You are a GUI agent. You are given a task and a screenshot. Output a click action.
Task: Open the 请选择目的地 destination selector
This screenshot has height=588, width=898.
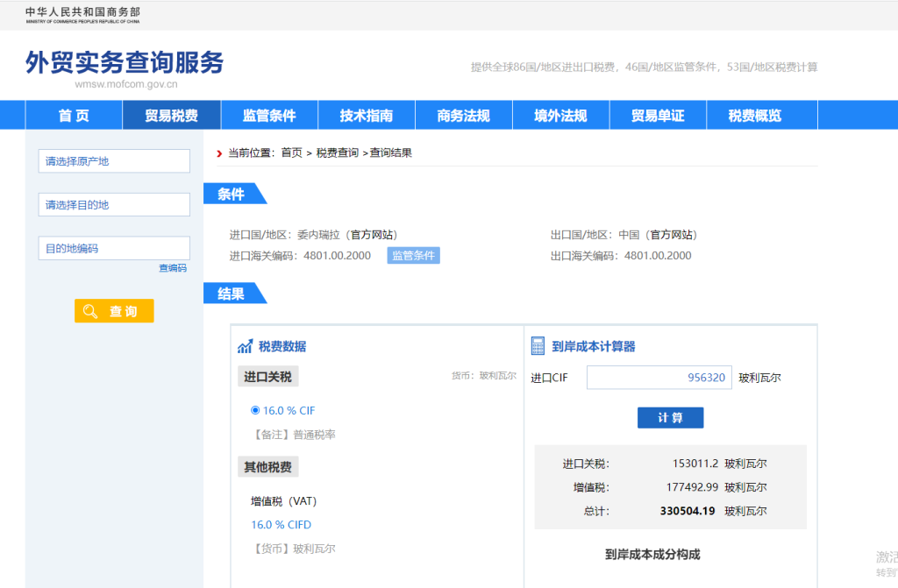coord(114,204)
